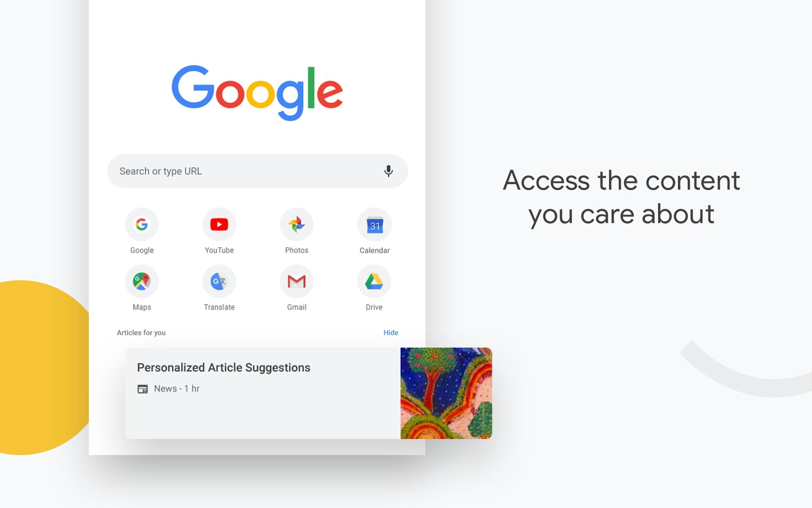Open Google search shortcut
812x508 pixels.
coord(142,225)
